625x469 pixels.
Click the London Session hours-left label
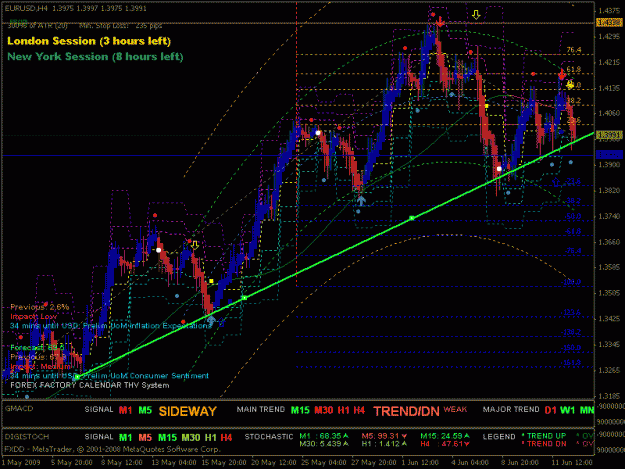coord(89,41)
